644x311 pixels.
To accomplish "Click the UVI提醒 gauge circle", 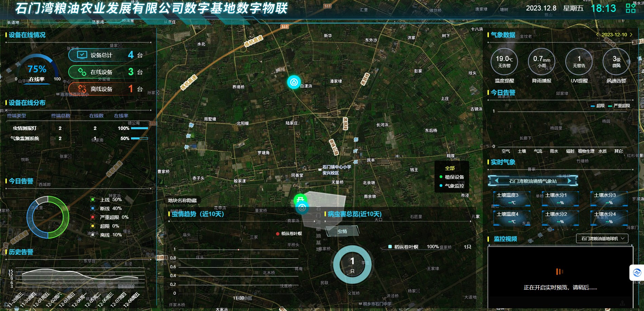I will (x=579, y=61).
